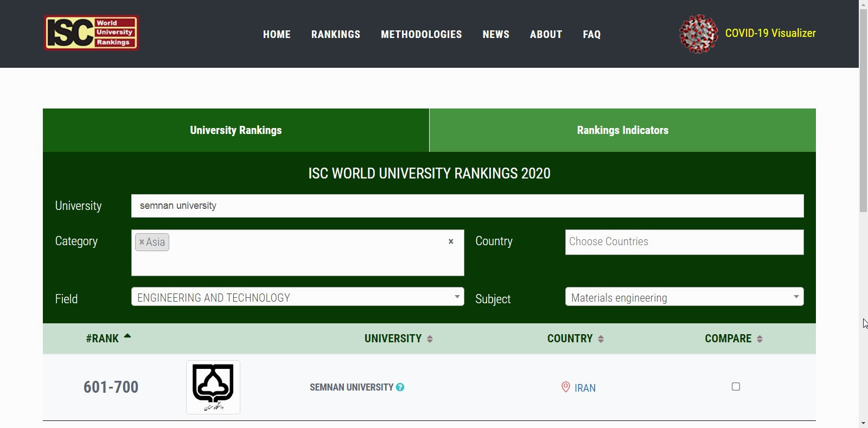Viewport: 868px width, 428px height.
Task: Tick the compare checkbox for Semnan University
Action: (736, 387)
